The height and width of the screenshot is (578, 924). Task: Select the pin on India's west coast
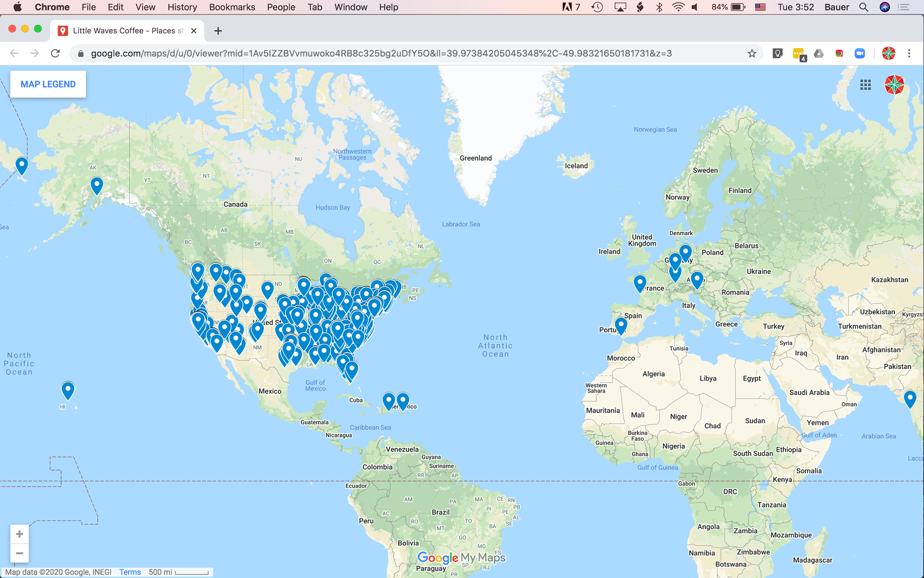910,400
